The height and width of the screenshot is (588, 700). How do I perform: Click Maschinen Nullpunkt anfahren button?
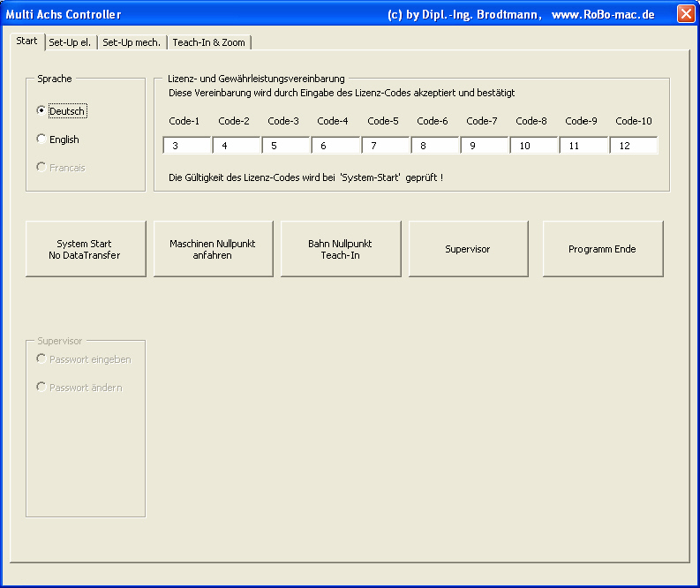tap(213, 249)
